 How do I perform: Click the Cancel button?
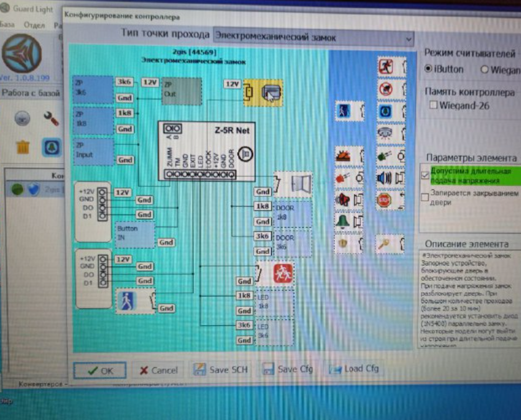point(158,370)
